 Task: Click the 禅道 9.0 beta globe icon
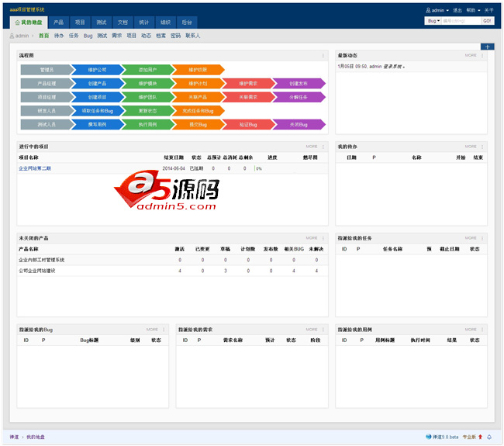pyautogui.click(x=429, y=437)
